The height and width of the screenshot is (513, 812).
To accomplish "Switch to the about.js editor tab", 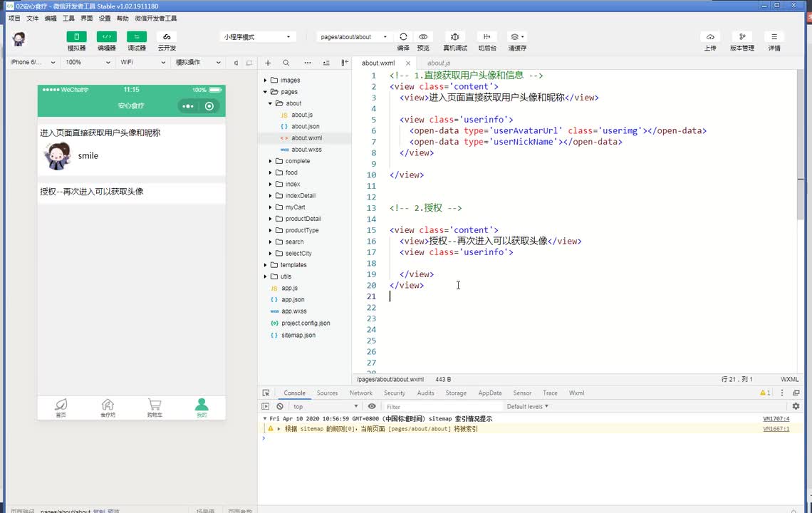I will [438, 63].
